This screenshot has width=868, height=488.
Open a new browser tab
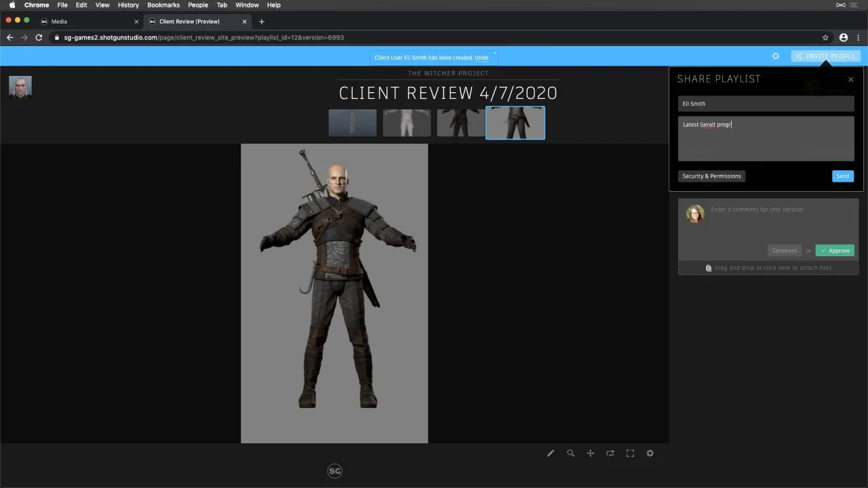click(x=262, y=22)
